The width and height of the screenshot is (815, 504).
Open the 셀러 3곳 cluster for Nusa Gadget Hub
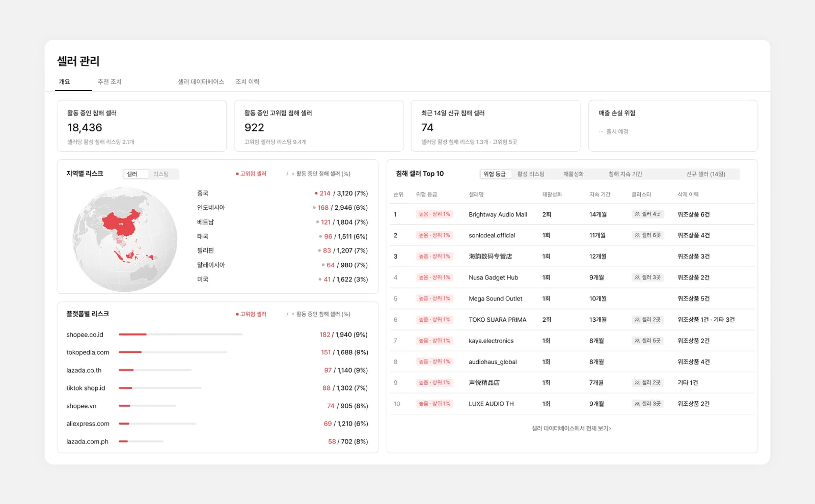647,277
